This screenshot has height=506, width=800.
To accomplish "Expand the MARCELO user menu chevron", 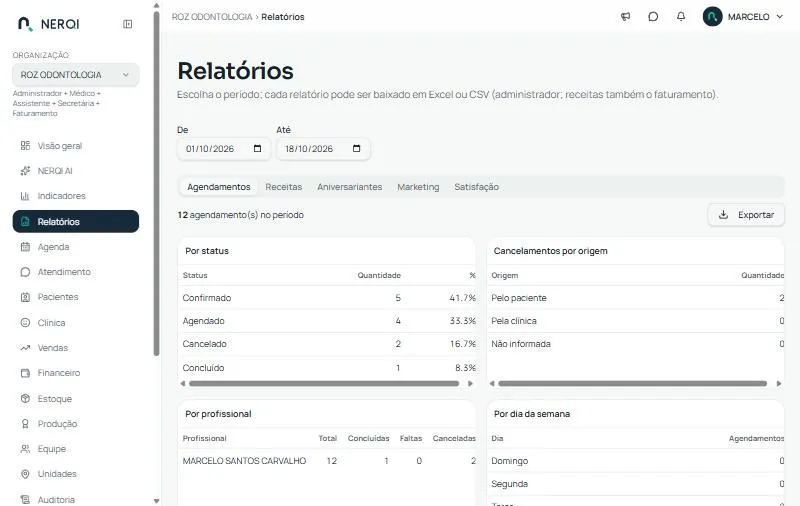I will pos(780,16).
